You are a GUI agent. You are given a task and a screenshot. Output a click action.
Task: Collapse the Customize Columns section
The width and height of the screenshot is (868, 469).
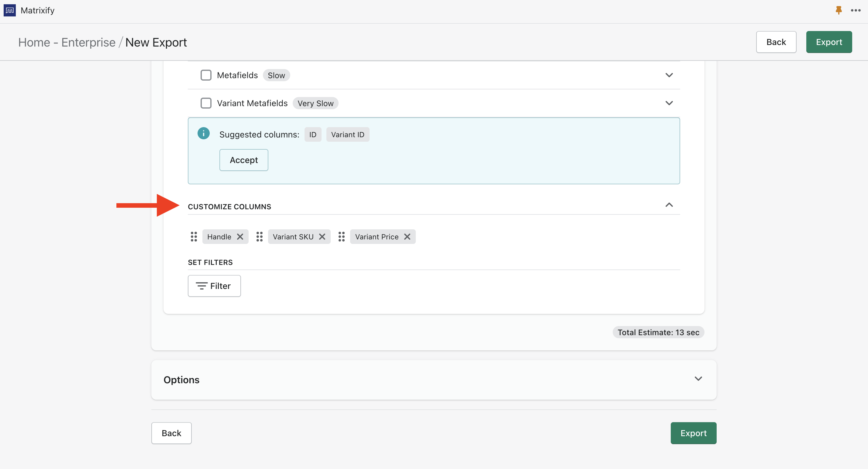coord(669,205)
